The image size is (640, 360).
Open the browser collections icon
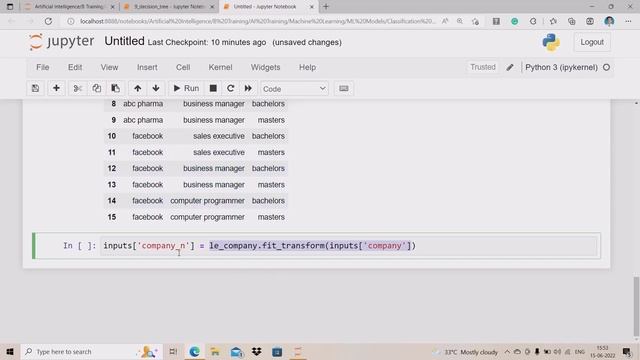[571, 21]
